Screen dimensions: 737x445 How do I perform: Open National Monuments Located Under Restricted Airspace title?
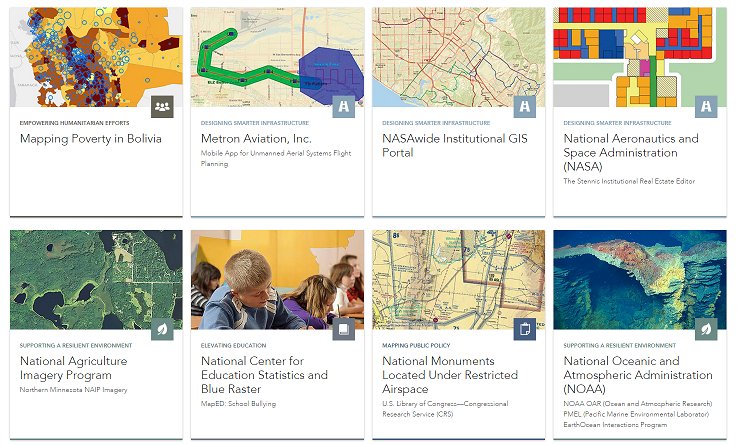point(450,375)
